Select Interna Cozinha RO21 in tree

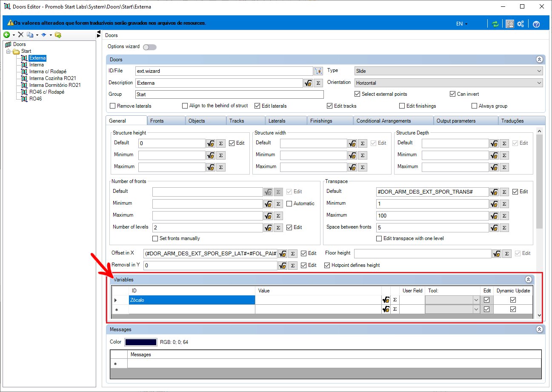point(53,78)
